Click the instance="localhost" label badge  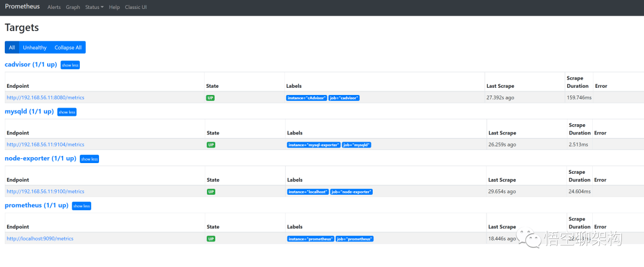tap(308, 192)
